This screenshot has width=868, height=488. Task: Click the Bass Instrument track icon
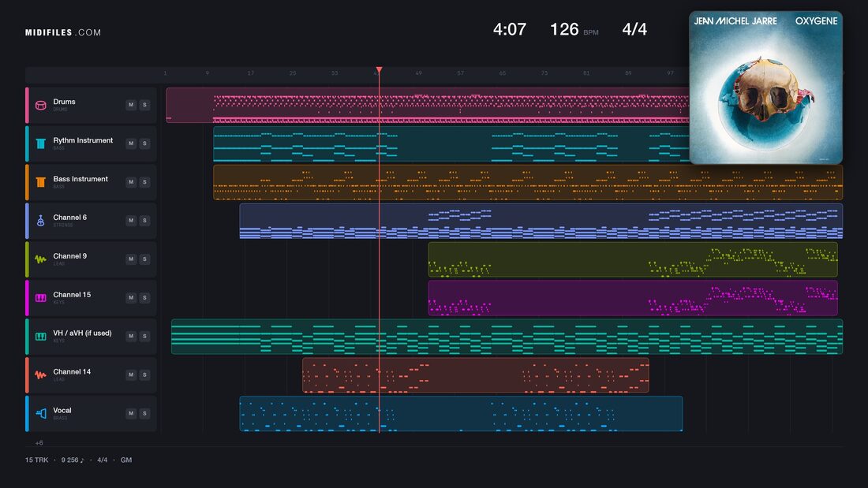click(x=40, y=182)
